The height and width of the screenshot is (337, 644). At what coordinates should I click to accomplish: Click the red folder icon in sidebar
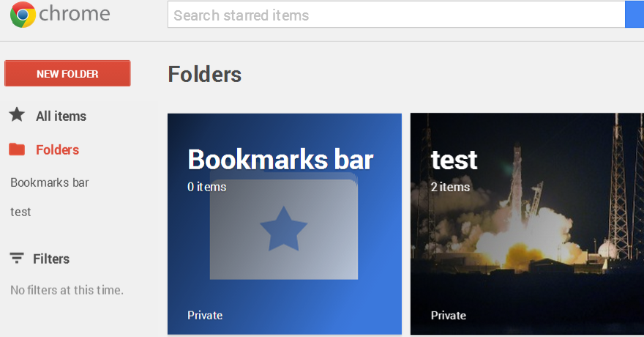coord(17,149)
